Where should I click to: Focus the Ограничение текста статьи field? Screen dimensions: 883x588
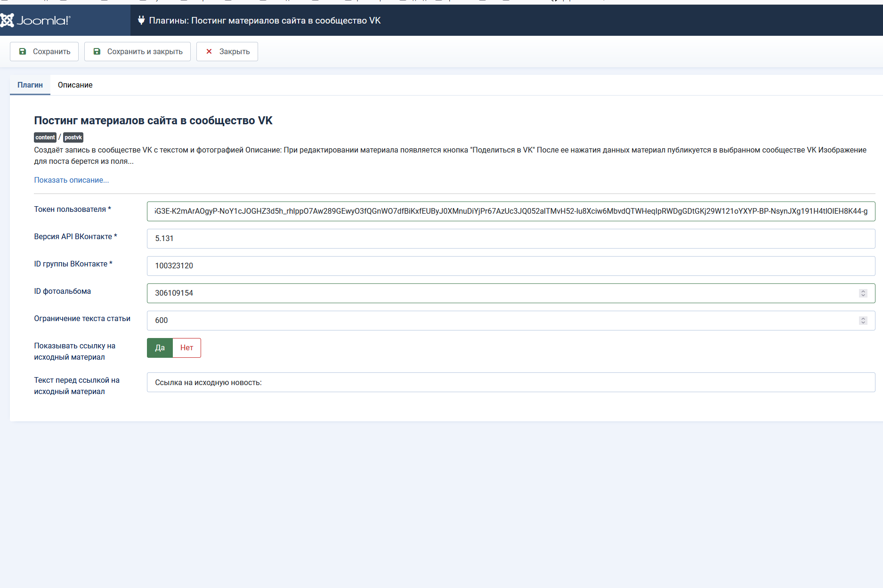point(511,321)
